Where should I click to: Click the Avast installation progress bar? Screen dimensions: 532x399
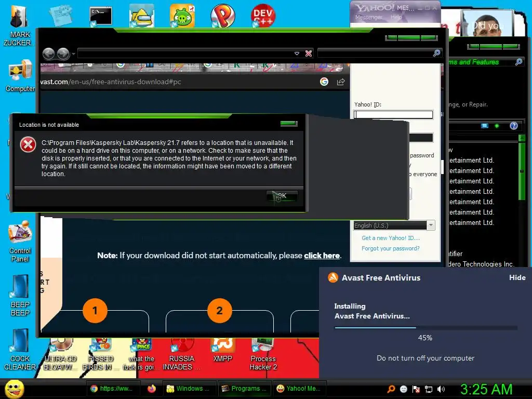click(426, 327)
